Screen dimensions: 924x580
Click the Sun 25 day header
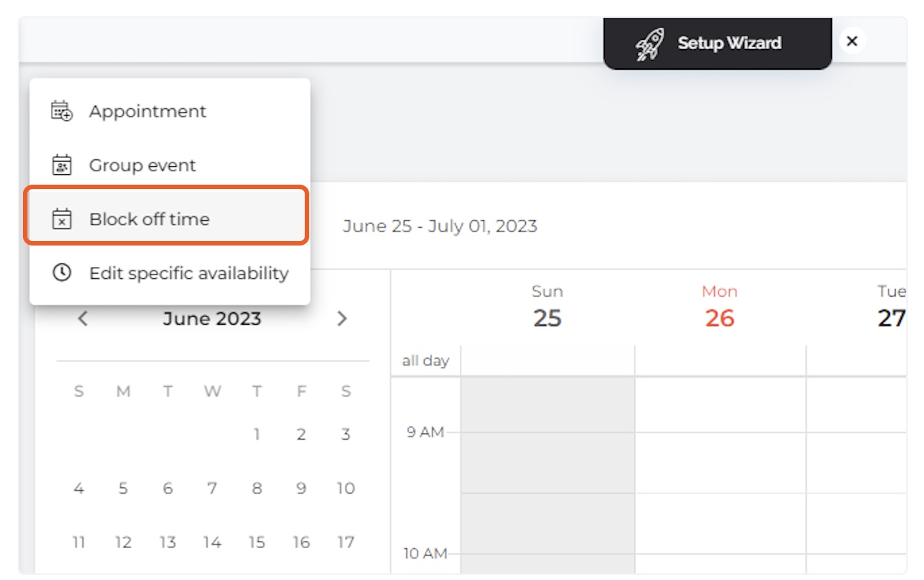click(x=547, y=306)
